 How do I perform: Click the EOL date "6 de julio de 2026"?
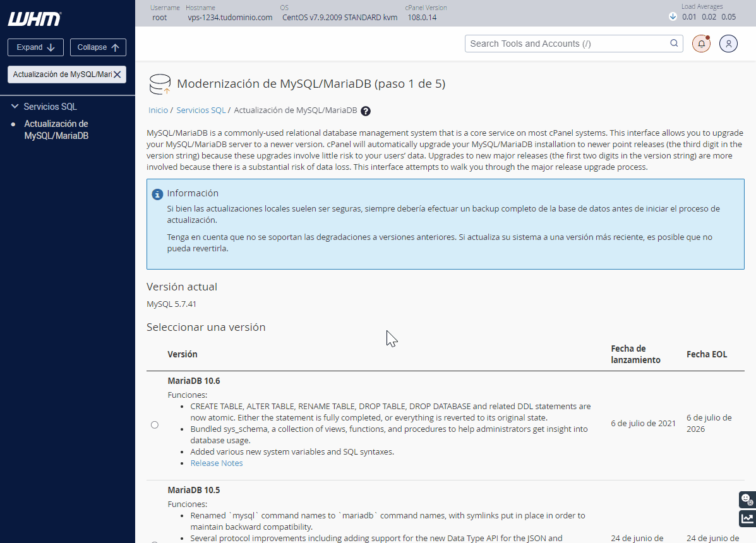coord(709,424)
